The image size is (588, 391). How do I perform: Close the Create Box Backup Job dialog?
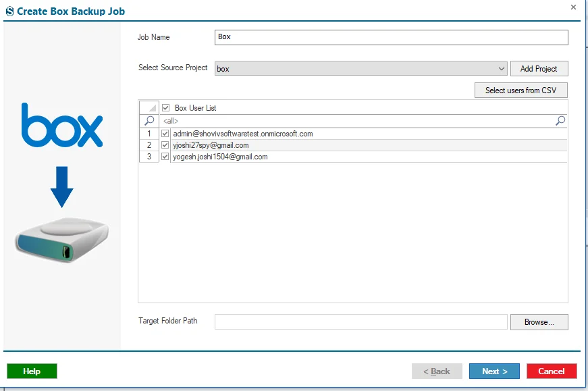(x=573, y=7)
